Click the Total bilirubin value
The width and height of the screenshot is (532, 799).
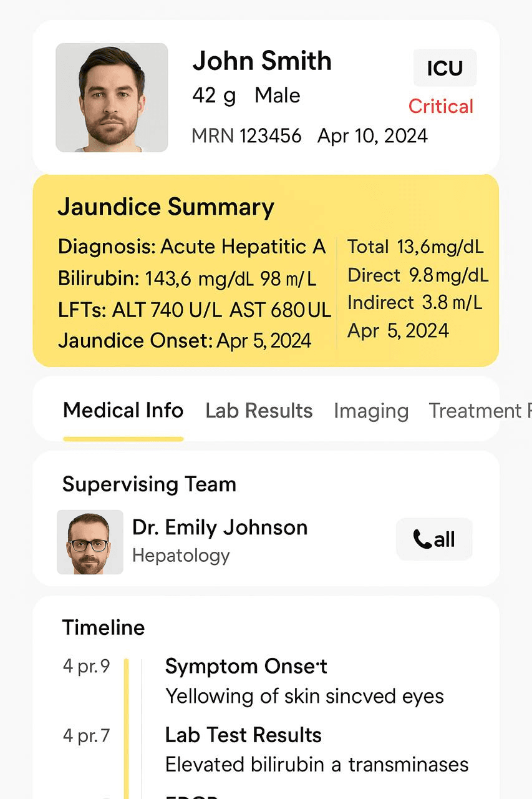click(x=415, y=247)
